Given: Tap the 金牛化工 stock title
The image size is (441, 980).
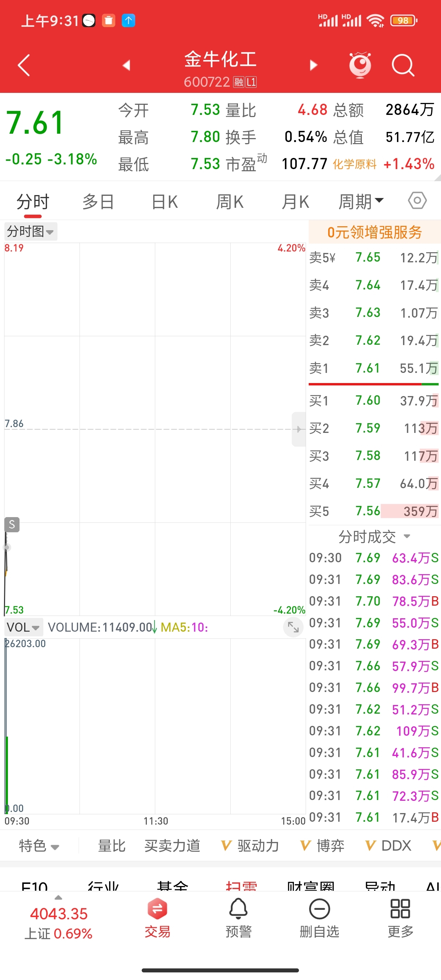Looking at the screenshot, I should (x=220, y=59).
